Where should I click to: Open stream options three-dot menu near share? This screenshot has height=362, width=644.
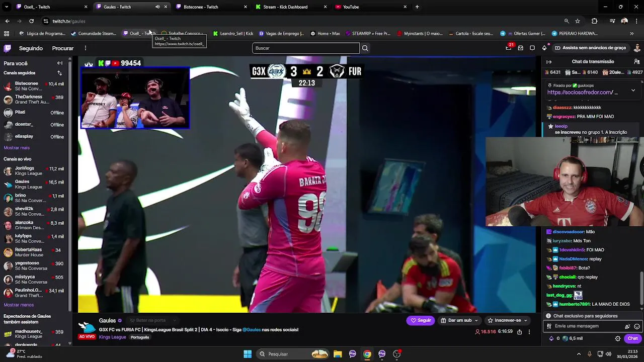(529, 332)
